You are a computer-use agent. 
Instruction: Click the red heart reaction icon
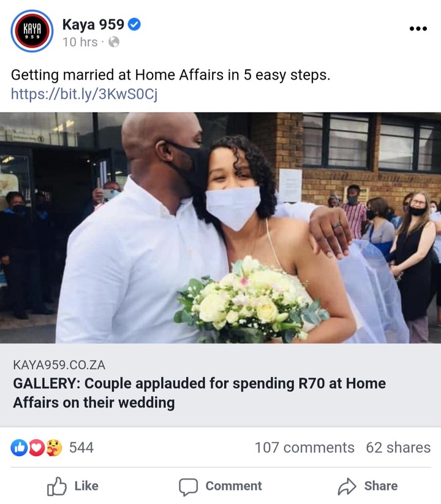[37, 448]
